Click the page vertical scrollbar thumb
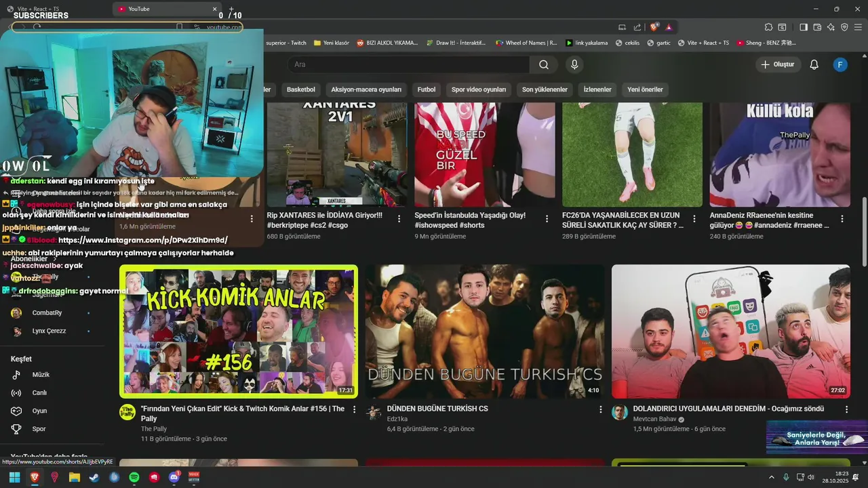The width and height of the screenshot is (868, 488). pyautogui.click(x=864, y=232)
